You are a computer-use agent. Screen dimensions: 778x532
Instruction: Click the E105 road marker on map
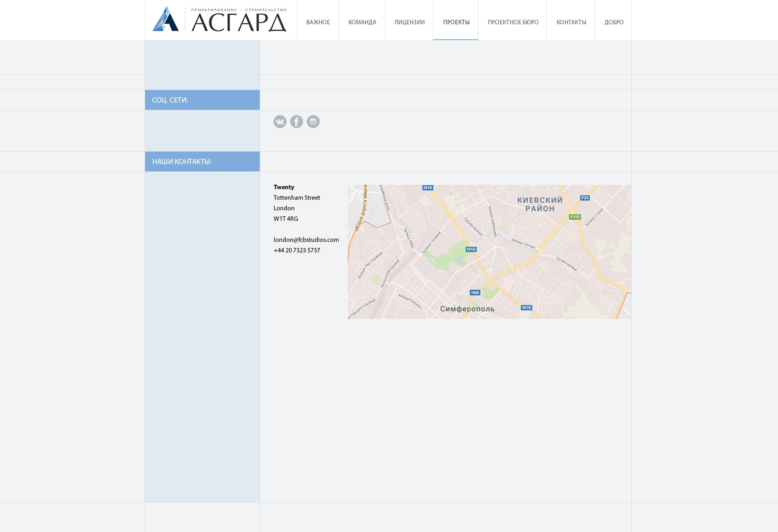coord(575,217)
